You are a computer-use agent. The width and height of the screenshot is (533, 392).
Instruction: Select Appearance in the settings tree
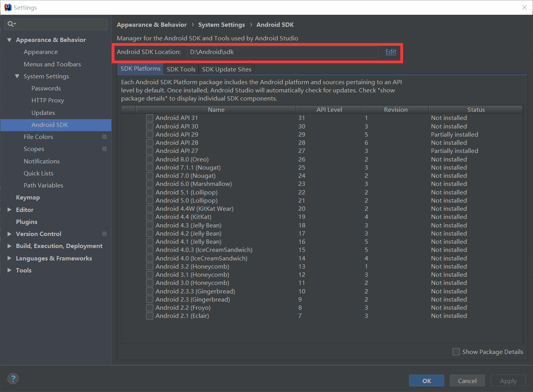click(40, 52)
